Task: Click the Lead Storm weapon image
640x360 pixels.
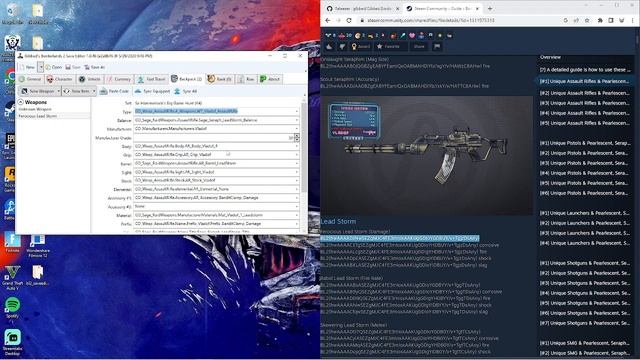Action: 427,156
